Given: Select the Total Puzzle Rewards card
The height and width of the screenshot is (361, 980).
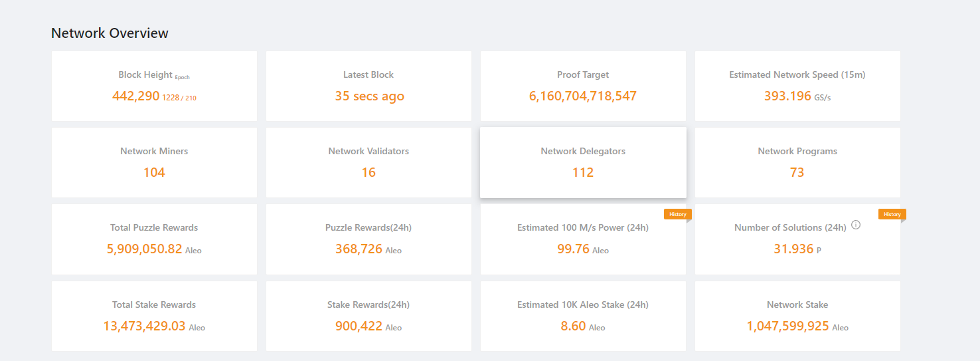Looking at the screenshot, I should click(154, 239).
